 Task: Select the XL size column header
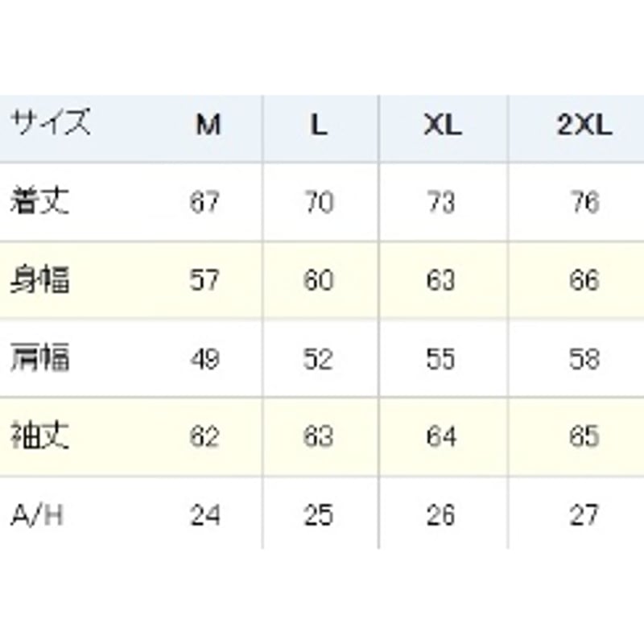[442, 126]
